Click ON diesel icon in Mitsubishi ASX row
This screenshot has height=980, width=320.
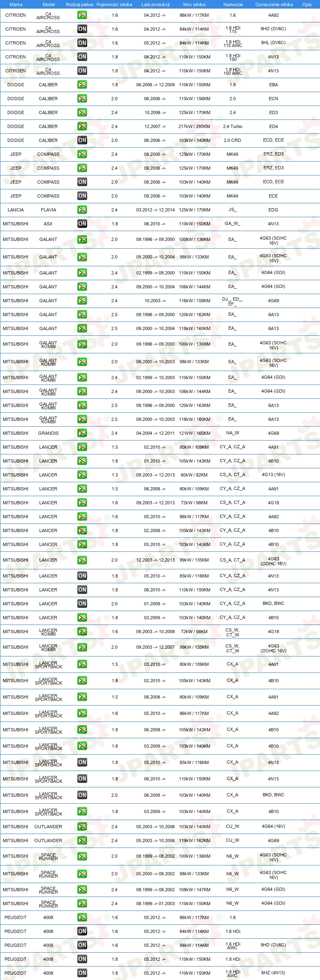tap(82, 224)
